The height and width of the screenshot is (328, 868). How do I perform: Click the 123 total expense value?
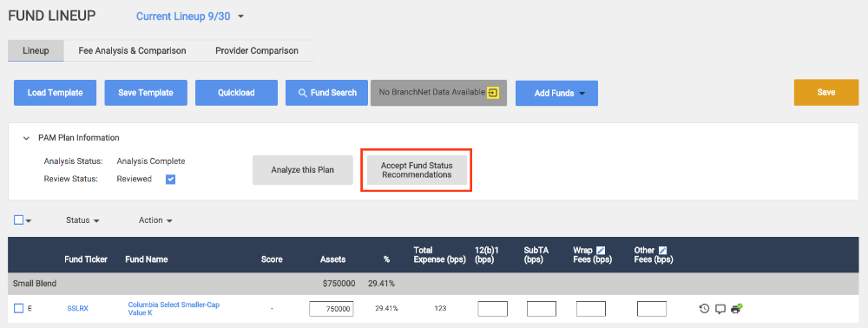tap(439, 309)
